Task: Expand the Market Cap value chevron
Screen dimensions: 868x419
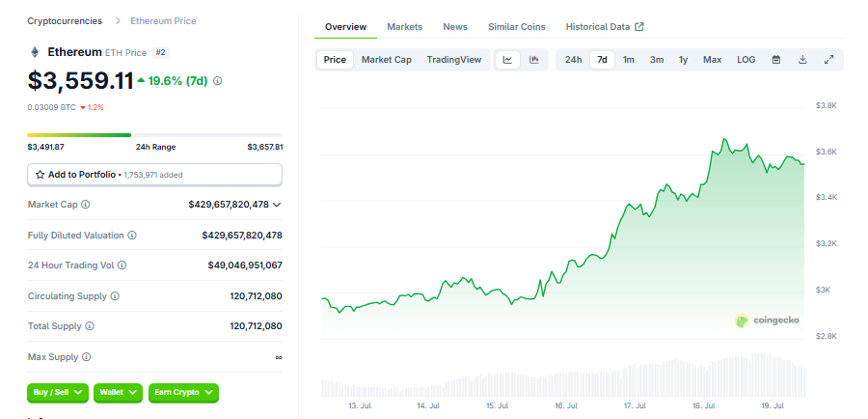Action: tap(278, 205)
